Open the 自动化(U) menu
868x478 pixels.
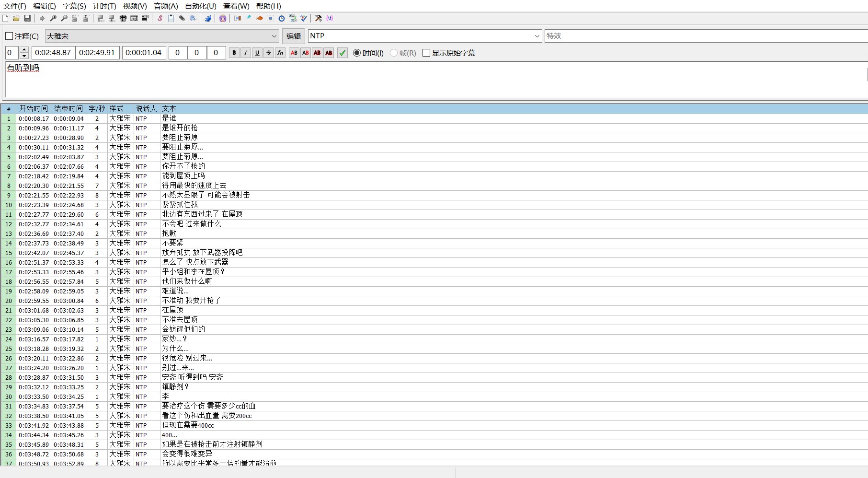click(x=201, y=6)
